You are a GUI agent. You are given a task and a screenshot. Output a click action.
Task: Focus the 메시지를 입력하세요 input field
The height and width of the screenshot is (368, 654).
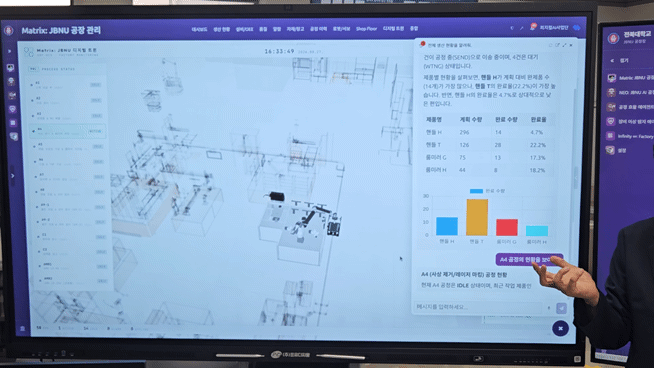point(479,307)
